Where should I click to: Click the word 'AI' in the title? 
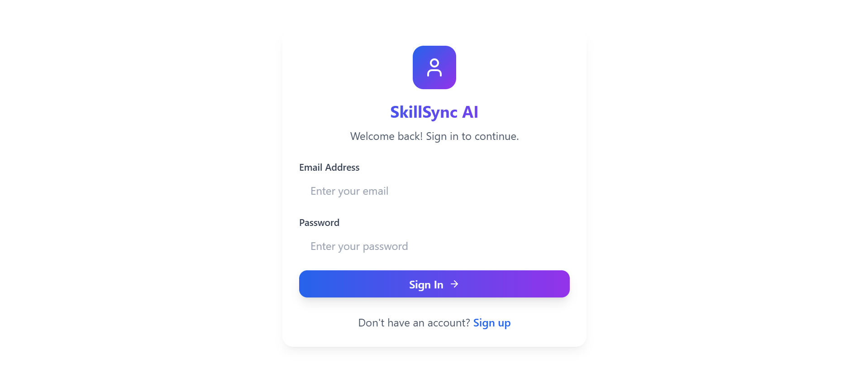coord(470,112)
